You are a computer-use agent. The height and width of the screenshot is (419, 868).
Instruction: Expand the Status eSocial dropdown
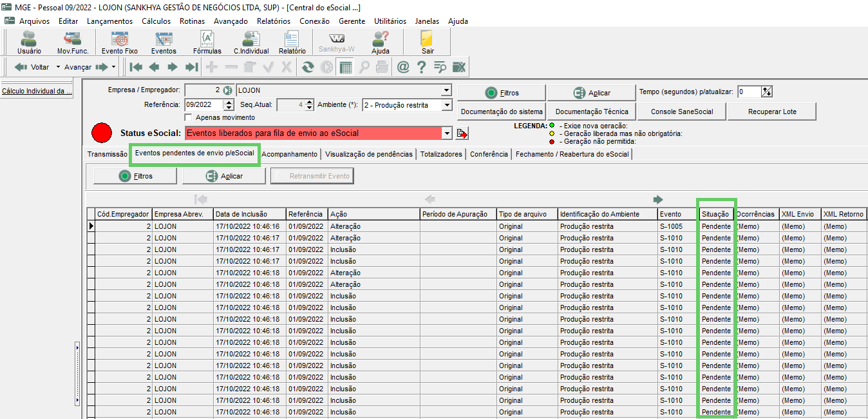(x=447, y=133)
